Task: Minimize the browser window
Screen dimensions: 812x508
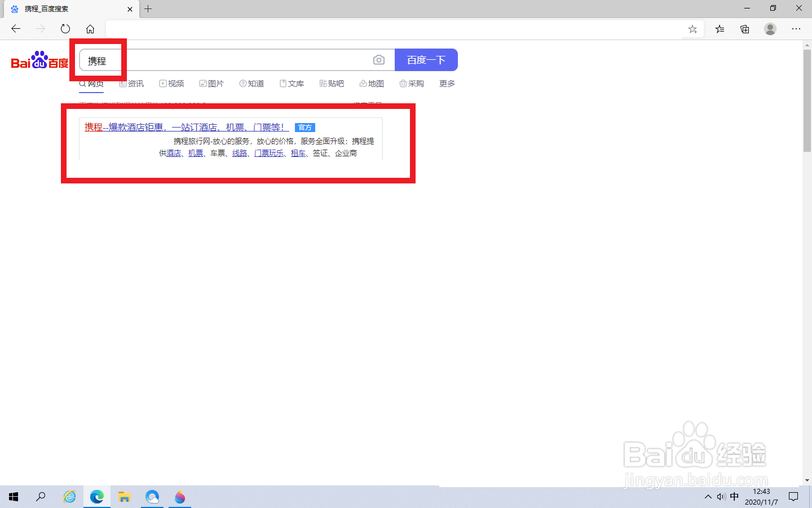Action: pos(747,8)
